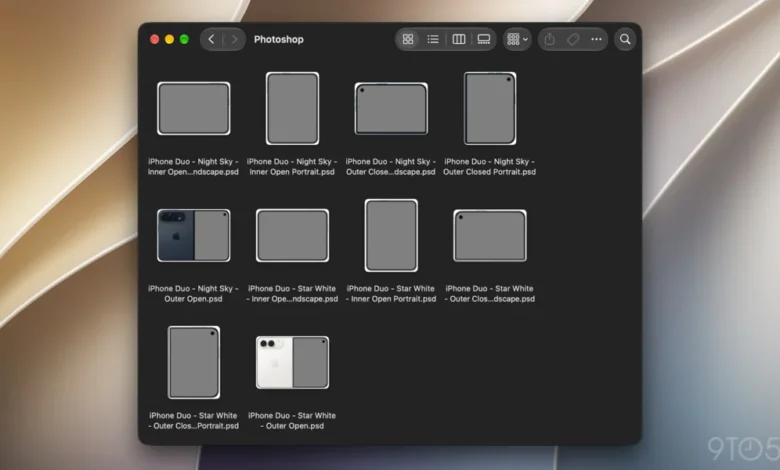The width and height of the screenshot is (780, 470).
Task: Select Star White Outer Open.psd thumbnail
Action: click(292, 363)
